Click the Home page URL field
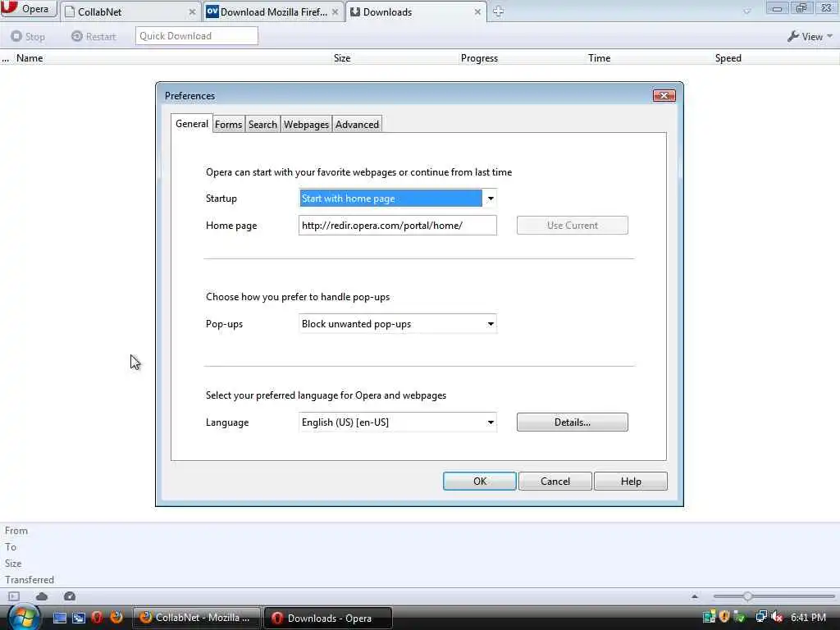 398,226
